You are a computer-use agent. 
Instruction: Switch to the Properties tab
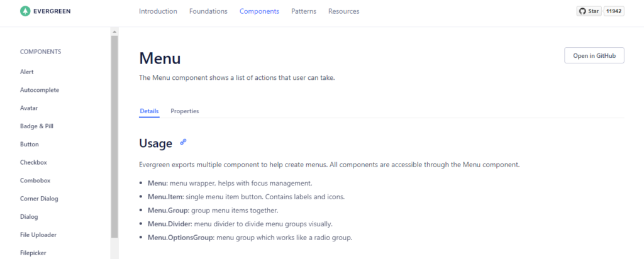[185, 111]
